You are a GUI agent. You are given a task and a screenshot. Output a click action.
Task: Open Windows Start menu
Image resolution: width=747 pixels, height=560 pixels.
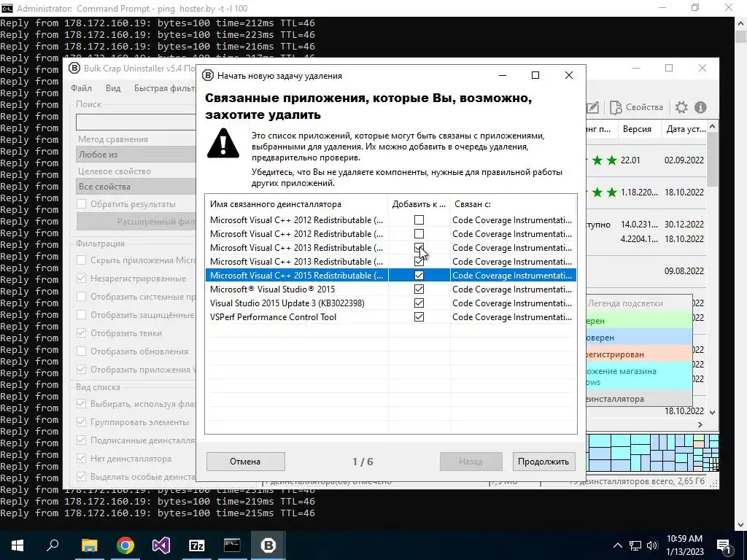click(x=18, y=545)
